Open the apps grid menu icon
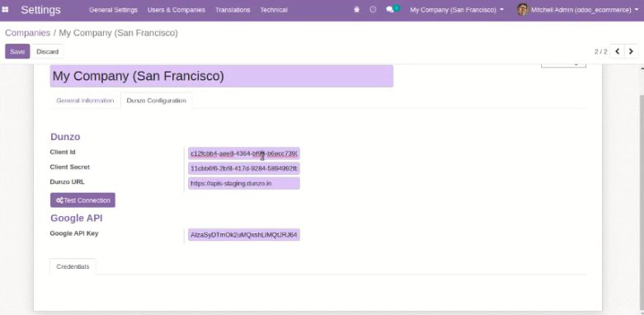 click(x=5, y=9)
